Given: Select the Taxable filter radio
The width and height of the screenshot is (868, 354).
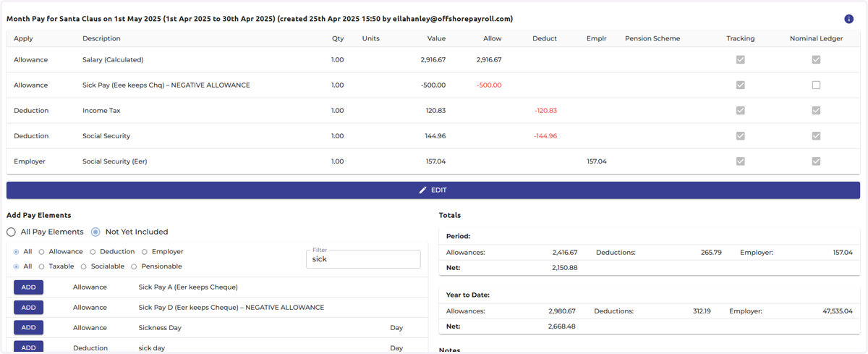Looking at the screenshot, I should [x=42, y=267].
